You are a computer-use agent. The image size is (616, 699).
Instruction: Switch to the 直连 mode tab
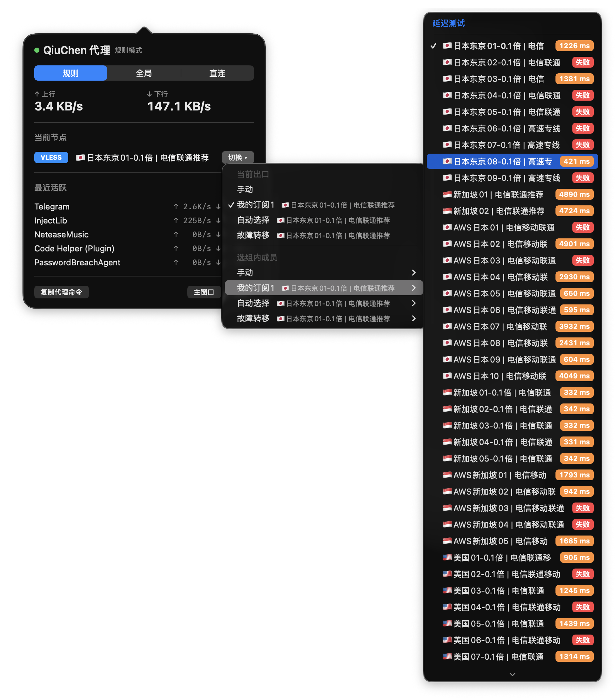[217, 73]
